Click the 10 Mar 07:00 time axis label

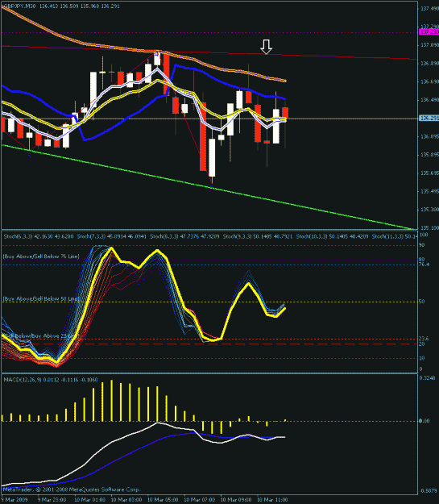point(200,499)
